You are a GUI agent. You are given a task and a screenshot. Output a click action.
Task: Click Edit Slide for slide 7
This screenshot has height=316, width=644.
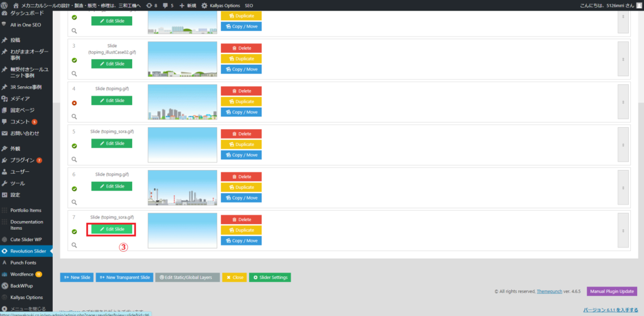point(111,229)
